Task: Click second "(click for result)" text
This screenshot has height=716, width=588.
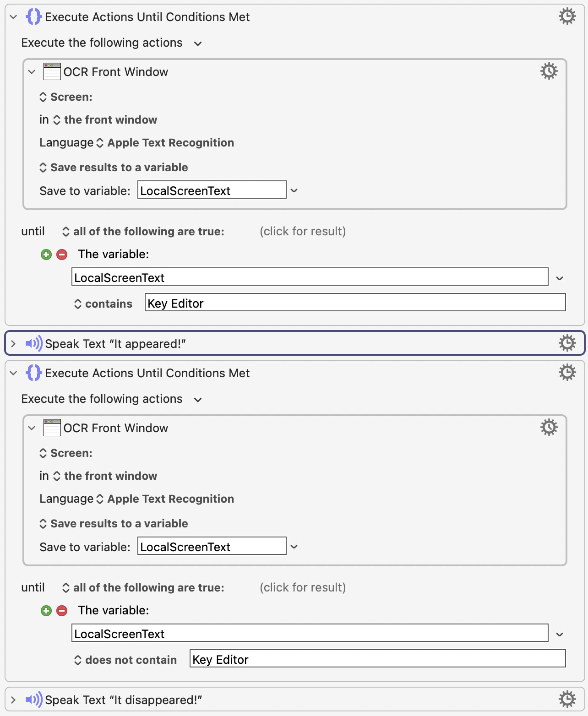Action: tap(303, 587)
